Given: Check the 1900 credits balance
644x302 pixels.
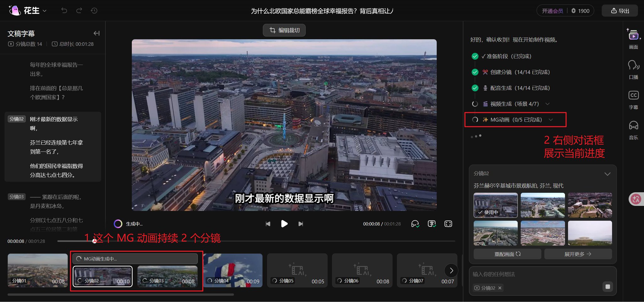Looking at the screenshot, I should (x=580, y=11).
